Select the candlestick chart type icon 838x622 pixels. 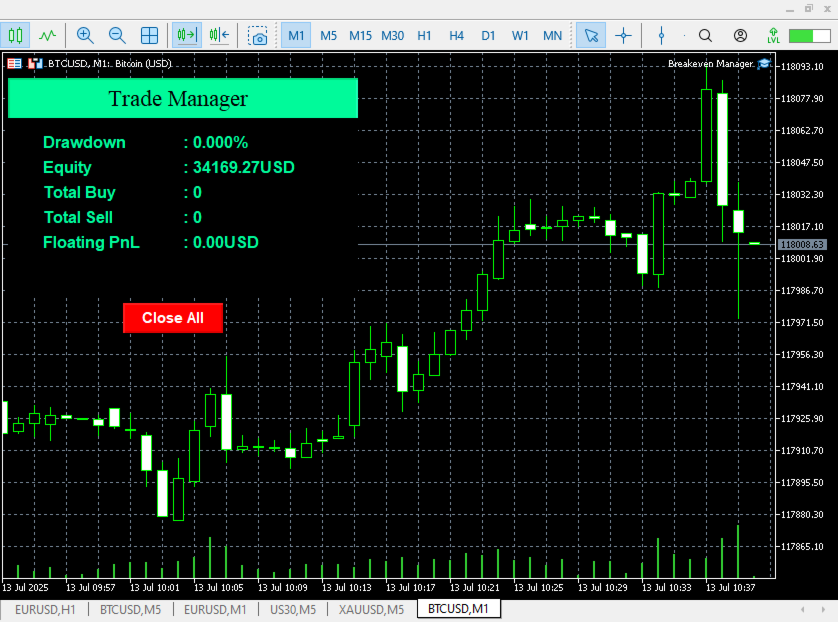[15, 36]
